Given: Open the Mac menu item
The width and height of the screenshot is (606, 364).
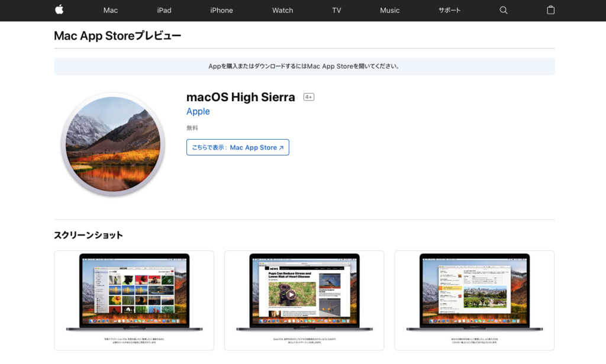Looking at the screenshot, I should [111, 11].
